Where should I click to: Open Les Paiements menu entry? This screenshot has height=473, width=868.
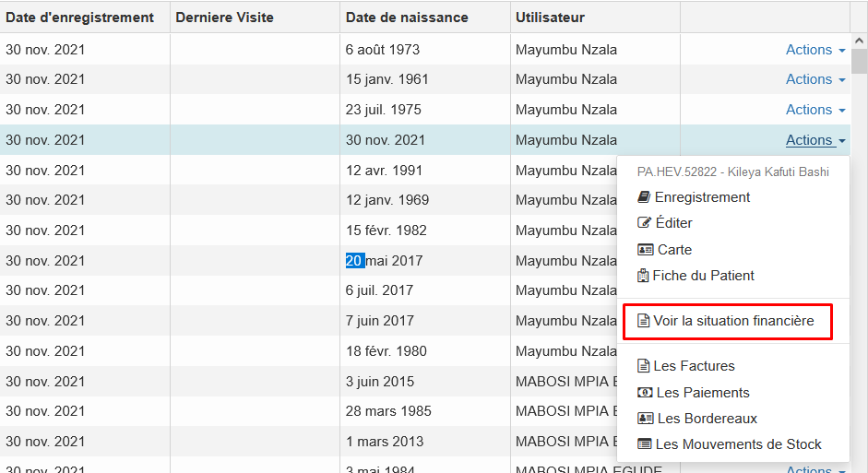703,392
